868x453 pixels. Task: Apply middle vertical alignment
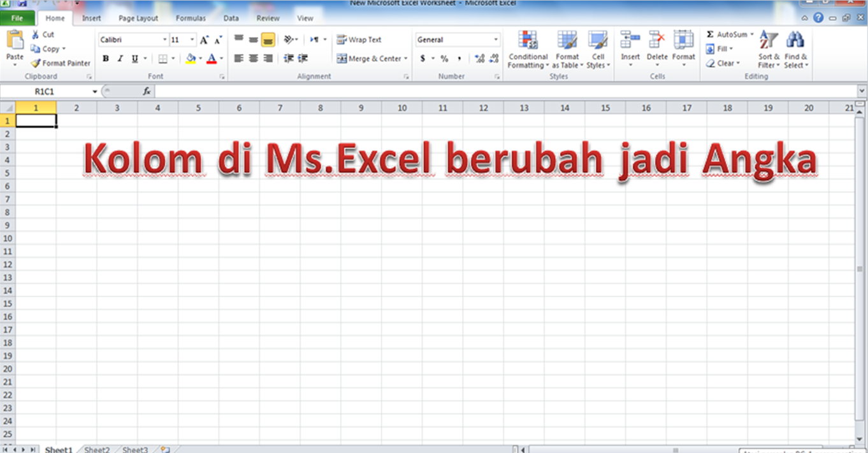click(253, 40)
